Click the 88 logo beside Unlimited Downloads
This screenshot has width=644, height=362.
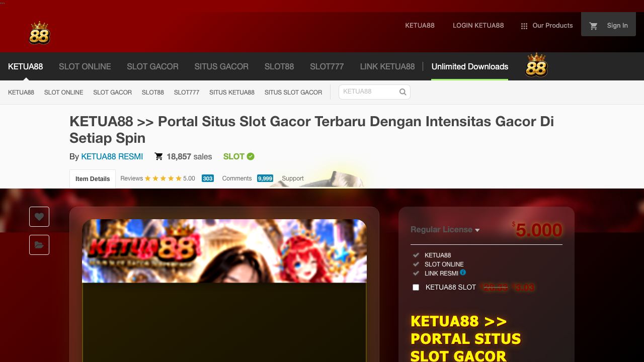(536, 65)
